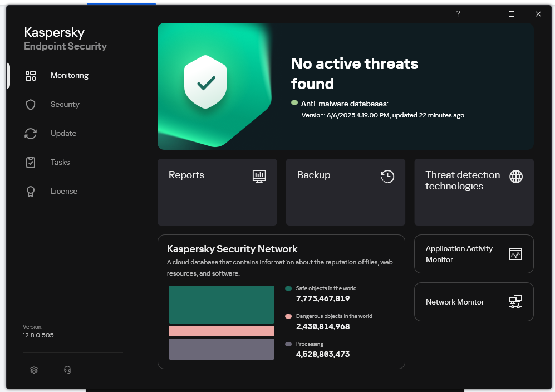This screenshot has height=392, width=555.
Task: Maximize the Kaspersky window
Action: 512,14
